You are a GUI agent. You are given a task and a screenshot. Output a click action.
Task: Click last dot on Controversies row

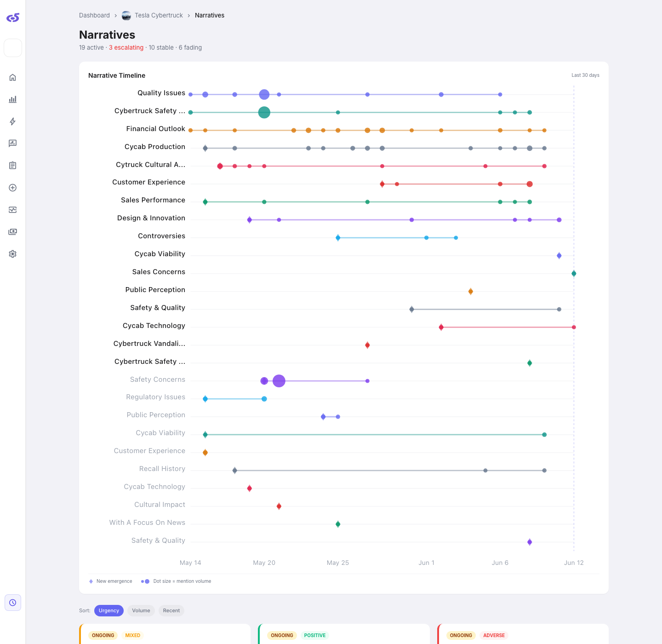click(456, 238)
